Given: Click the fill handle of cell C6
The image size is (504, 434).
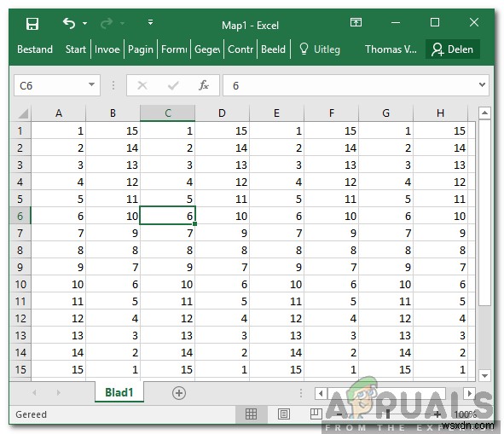Looking at the screenshot, I should pos(194,223).
